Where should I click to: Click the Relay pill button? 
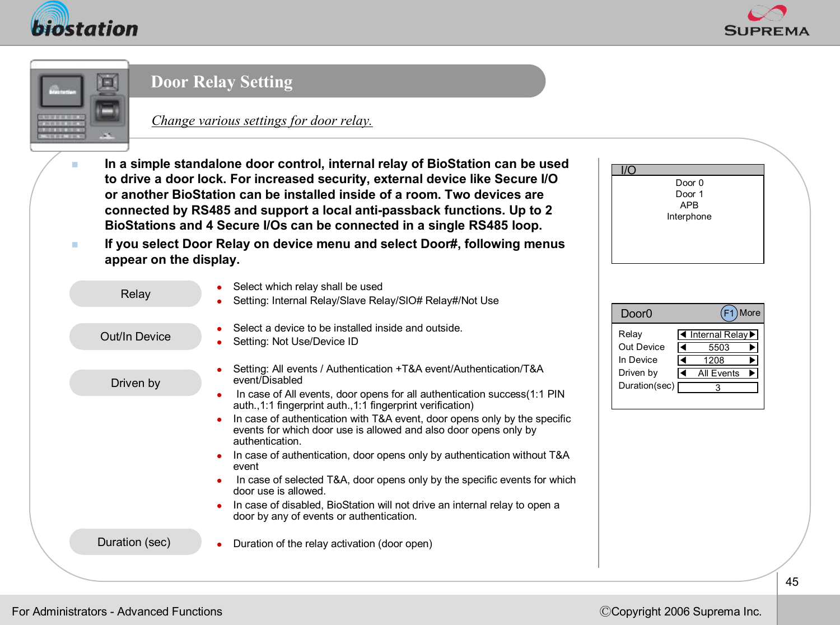pos(136,294)
